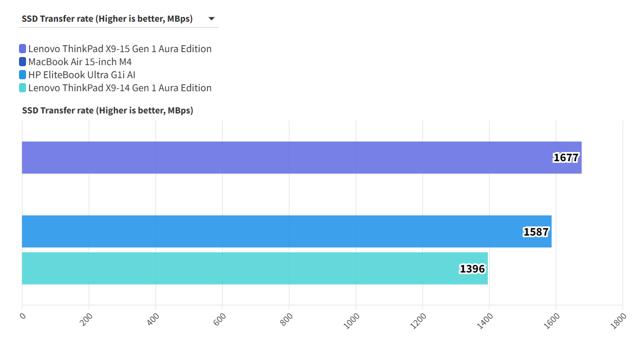Click the dropdown arrow next to SSD Transfer rate
The image size is (644, 342).
212,19
